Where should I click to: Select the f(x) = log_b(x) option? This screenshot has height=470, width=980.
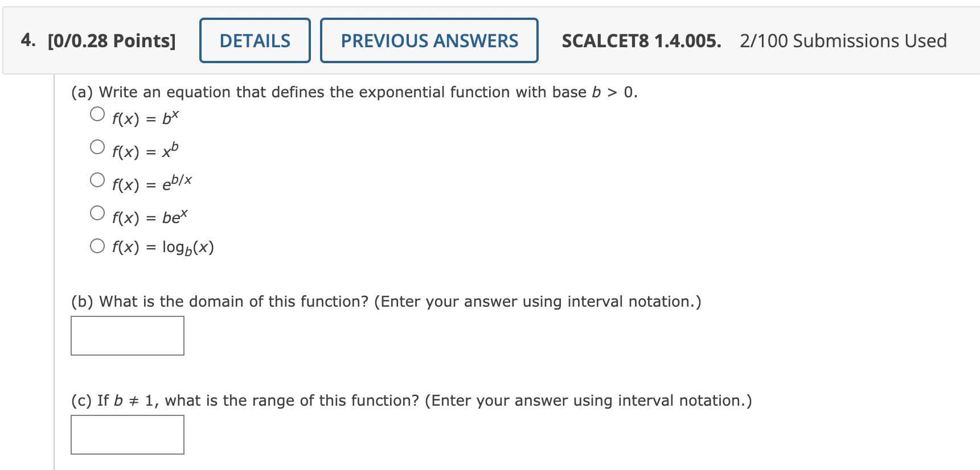click(x=97, y=245)
